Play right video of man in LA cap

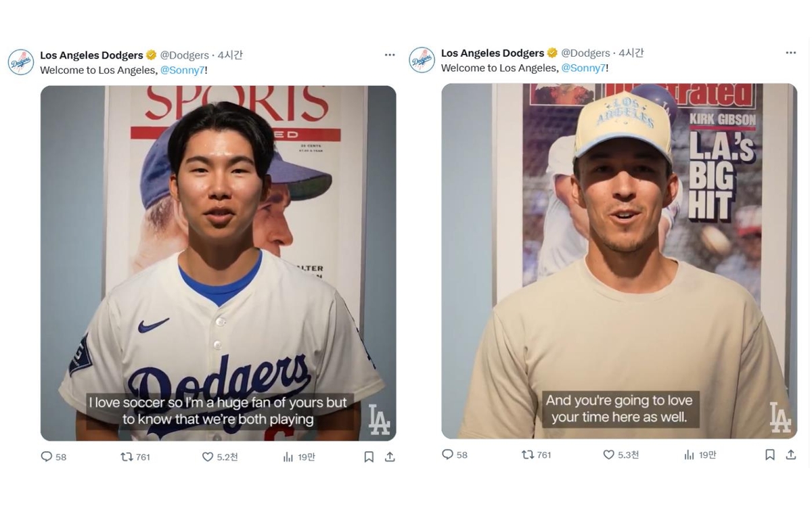pyautogui.click(x=619, y=261)
